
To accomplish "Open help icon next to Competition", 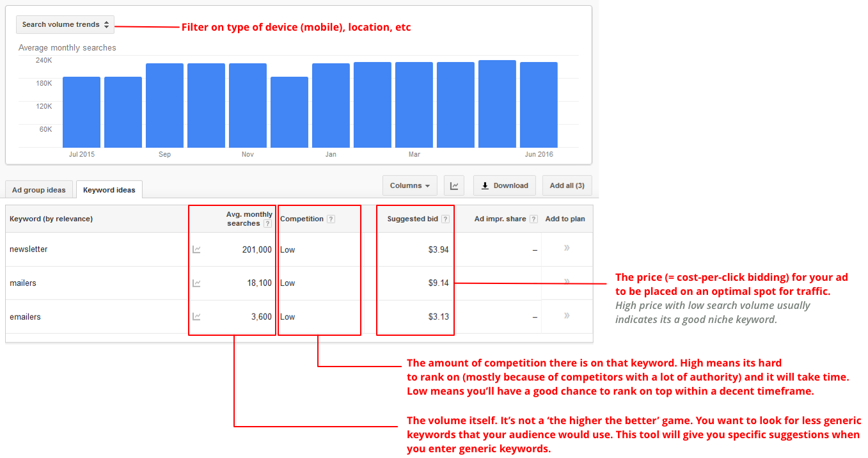I will click(x=331, y=219).
